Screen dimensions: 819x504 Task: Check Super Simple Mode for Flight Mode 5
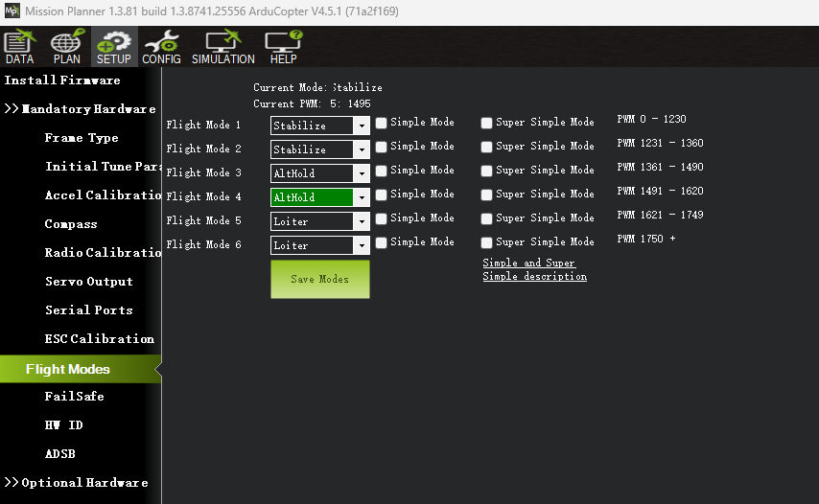tap(486, 218)
